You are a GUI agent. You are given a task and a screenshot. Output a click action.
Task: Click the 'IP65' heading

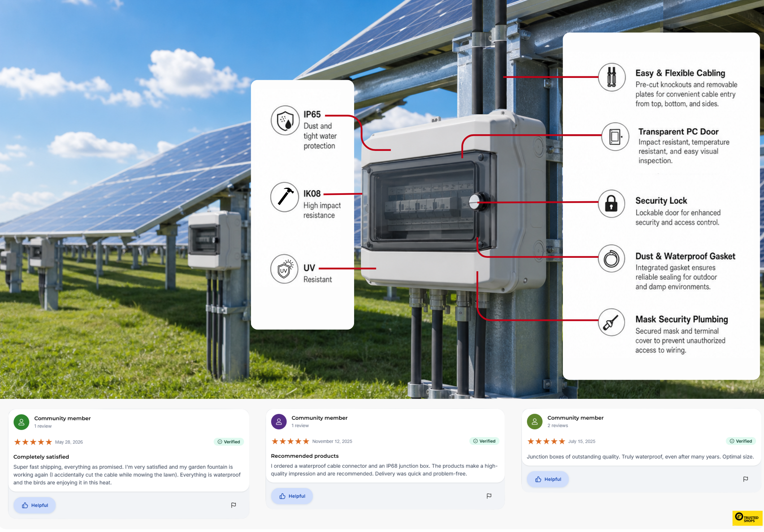(x=312, y=115)
